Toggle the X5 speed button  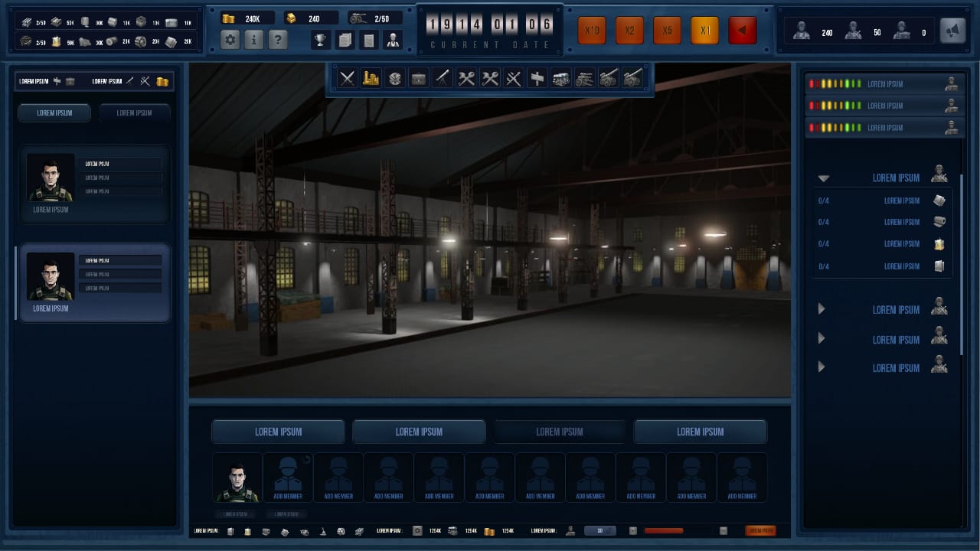667,31
